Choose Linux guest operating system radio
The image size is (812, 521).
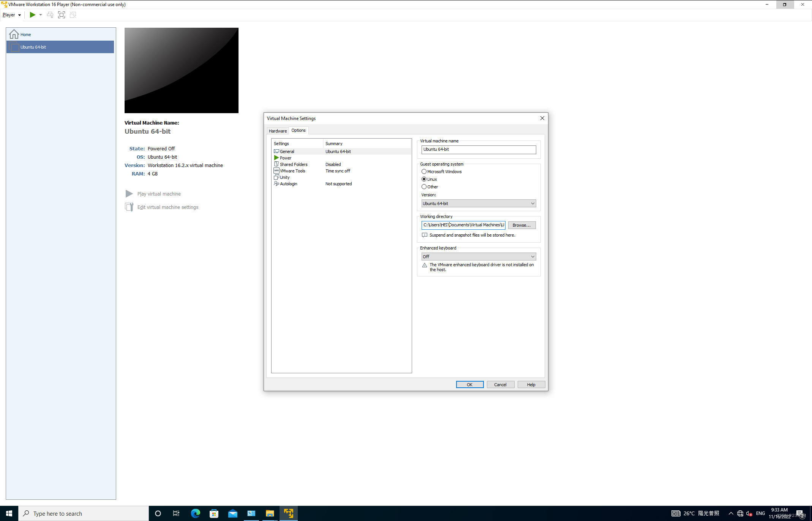[424, 179]
